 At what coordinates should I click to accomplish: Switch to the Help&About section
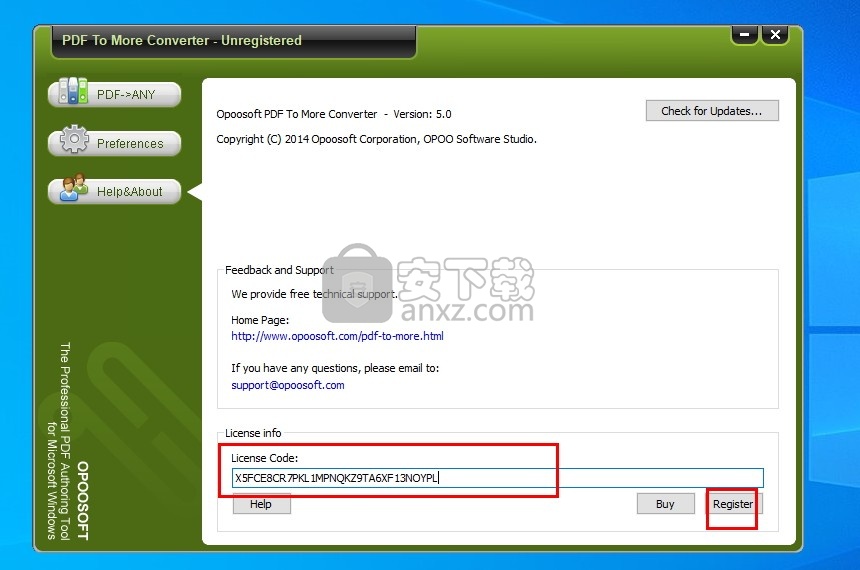click(114, 191)
